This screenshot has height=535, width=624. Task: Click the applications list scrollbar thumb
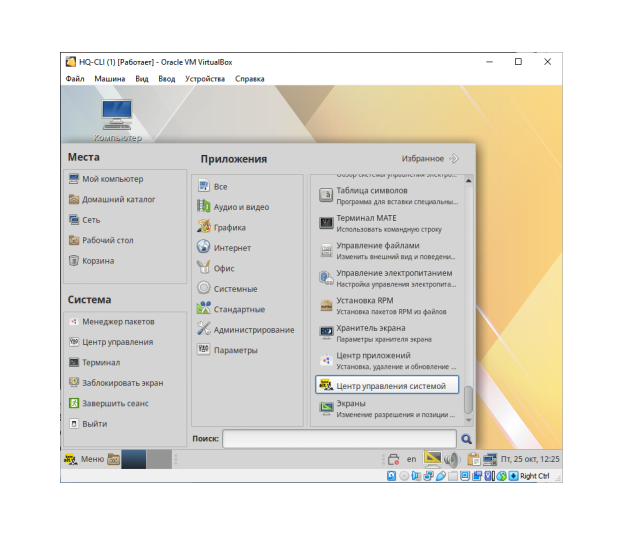pyautogui.click(x=468, y=400)
